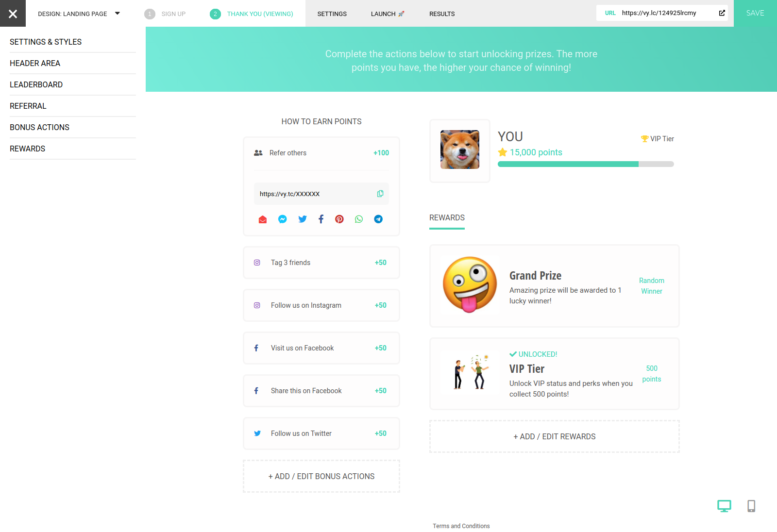
Task: Click the Shiba dog profile picture
Action: point(459,150)
